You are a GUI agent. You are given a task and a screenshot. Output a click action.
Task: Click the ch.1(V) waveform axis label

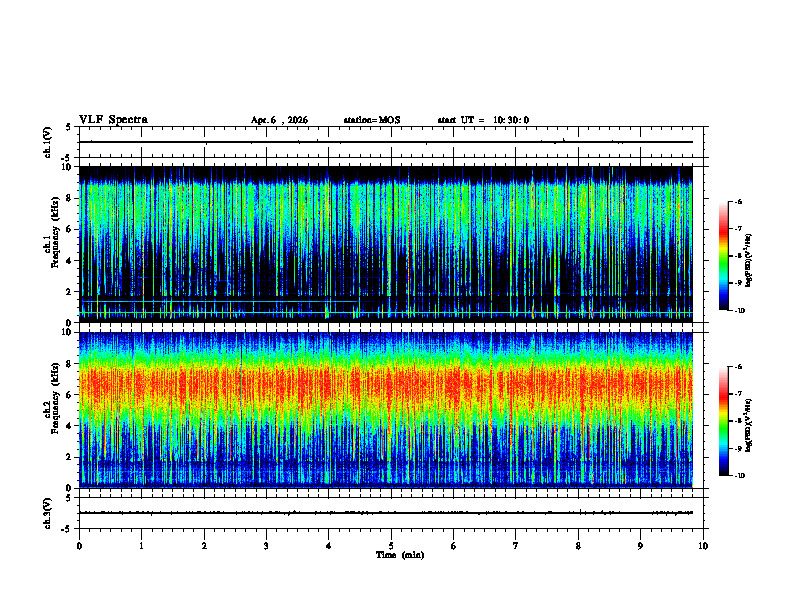pyautogui.click(x=48, y=142)
